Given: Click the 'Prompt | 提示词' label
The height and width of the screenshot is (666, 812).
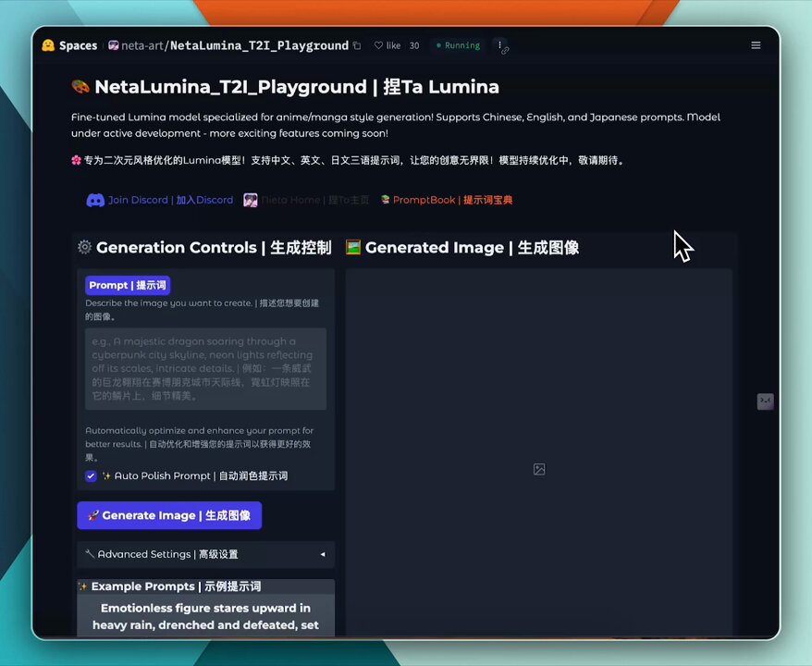Looking at the screenshot, I should 128,285.
